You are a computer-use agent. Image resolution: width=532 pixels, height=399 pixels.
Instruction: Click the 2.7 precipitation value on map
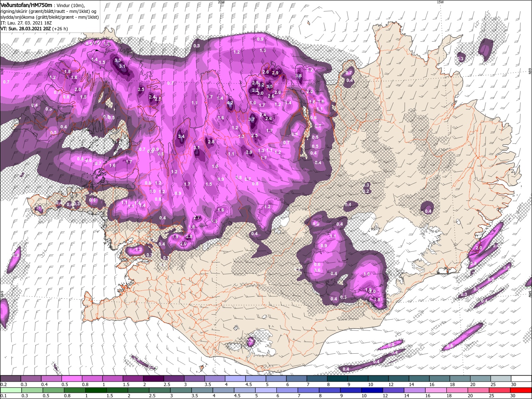point(197,218)
